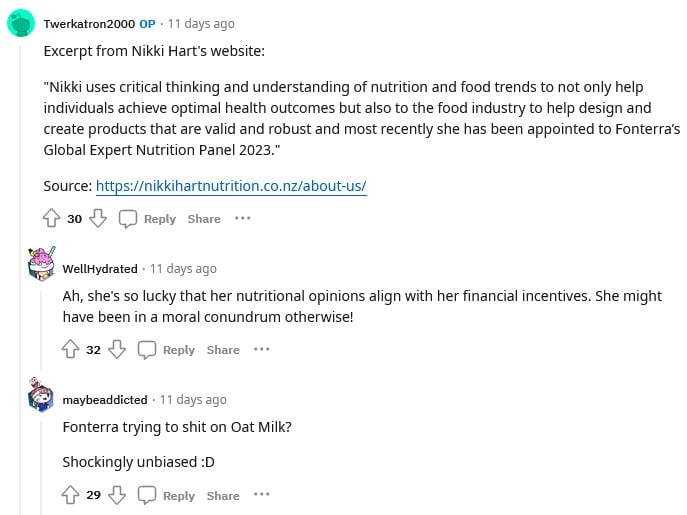This screenshot has width=687, height=515.
Task: Open more options on Twerkatron2000's comment
Action: [x=243, y=218]
